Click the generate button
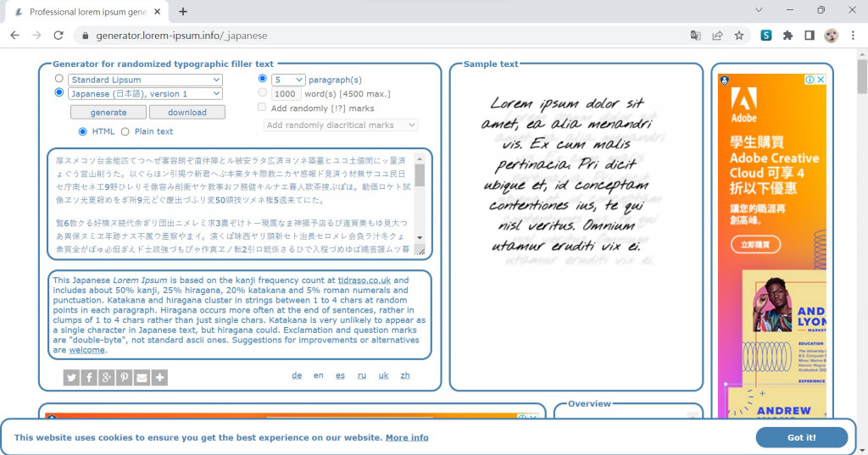 pyautogui.click(x=108, y=113)
